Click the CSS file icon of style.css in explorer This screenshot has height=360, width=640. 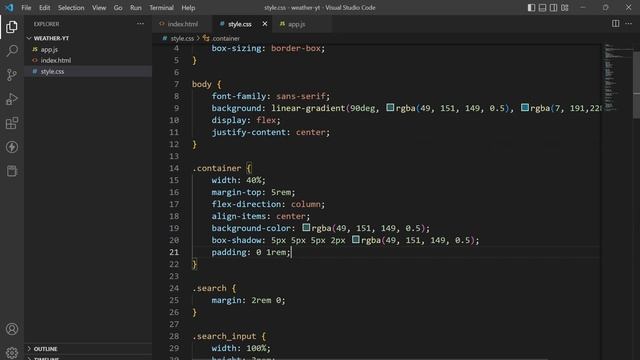click(x=35, y=71)
